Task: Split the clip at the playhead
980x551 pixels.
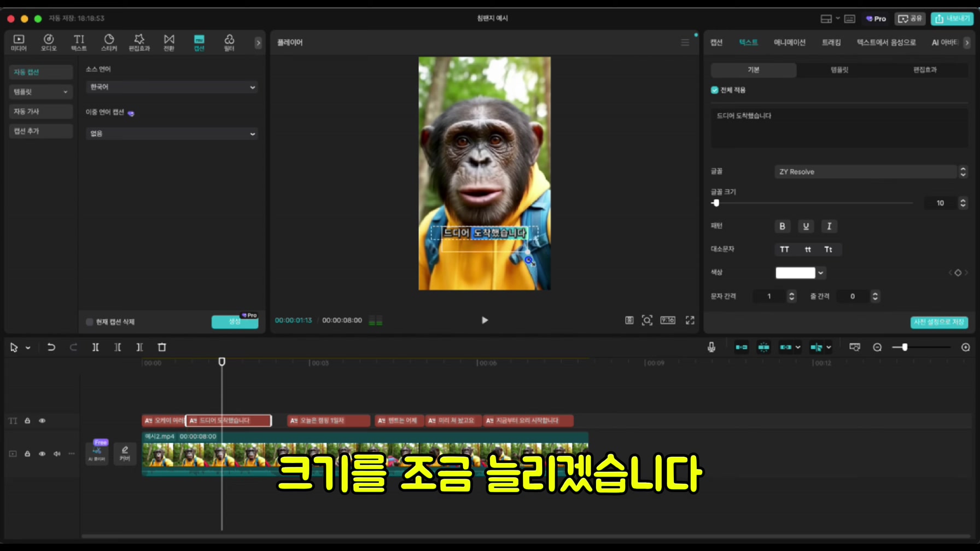Action: point(95,347)
